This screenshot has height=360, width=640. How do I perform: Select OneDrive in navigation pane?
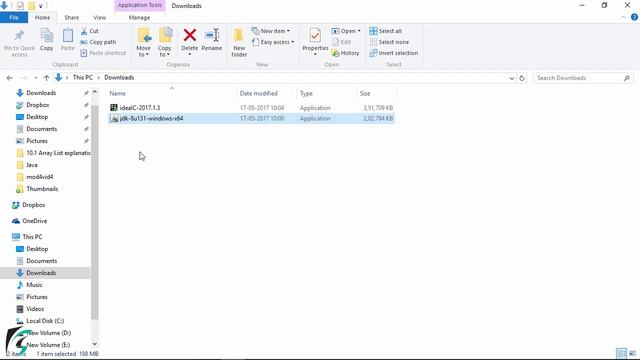point(35,221)
